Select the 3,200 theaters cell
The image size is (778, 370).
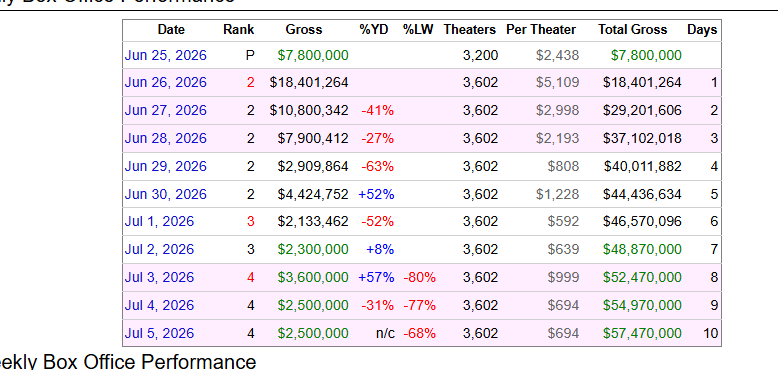(480, 55)
